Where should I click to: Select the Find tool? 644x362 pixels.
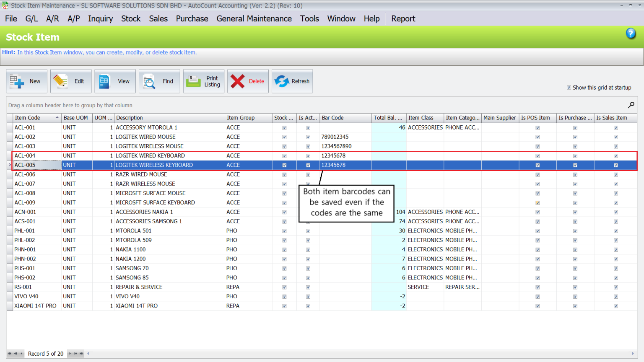[159, 81]
